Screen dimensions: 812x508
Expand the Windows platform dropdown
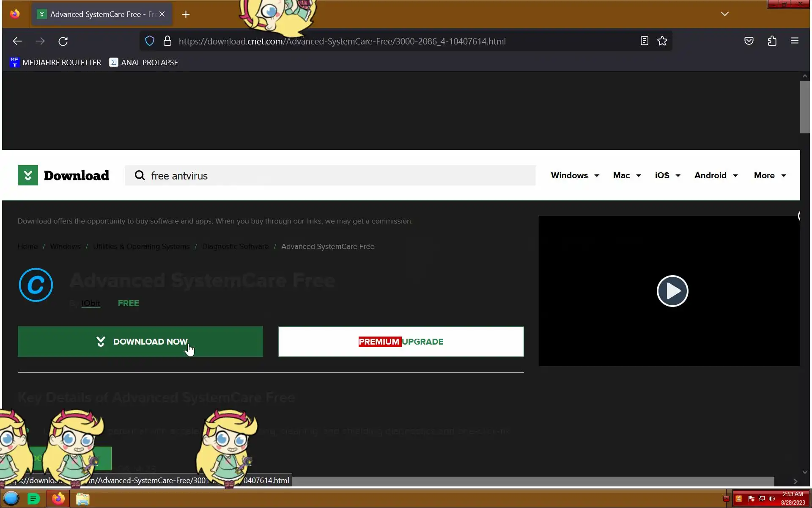[575, 175]
